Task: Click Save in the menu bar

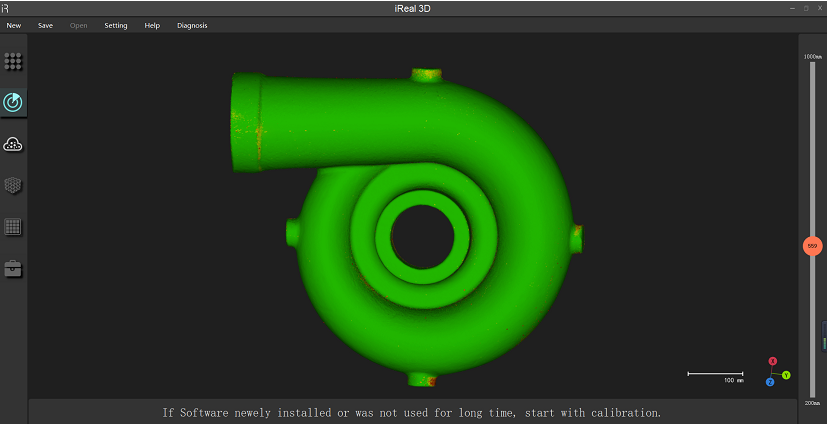Action: pos(45,25)
